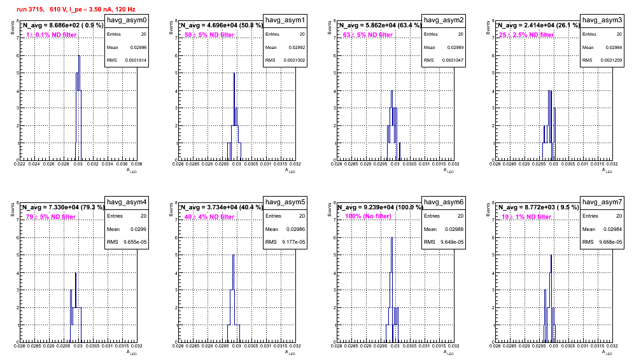This screenshot has width=634, height=364.
Task: Click the 0.038 x-axis tick label in havg_asym0
Action: pyautogui.click(x=136, y=164)
